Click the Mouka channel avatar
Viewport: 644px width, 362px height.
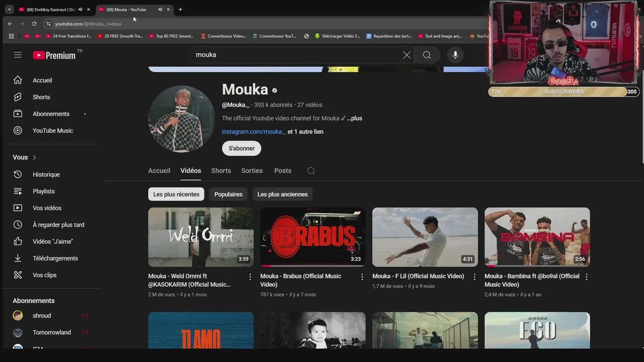pyautogui.click(x=182, y=119)
